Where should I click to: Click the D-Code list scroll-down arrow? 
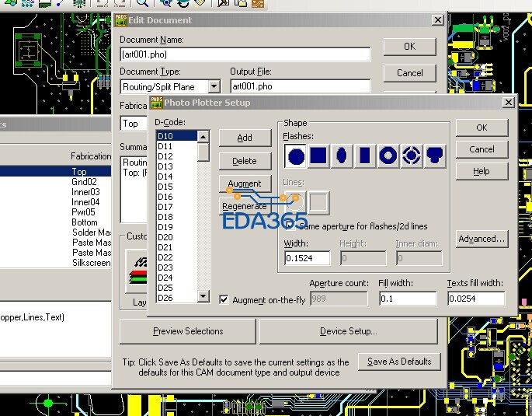tap(203, 296)
